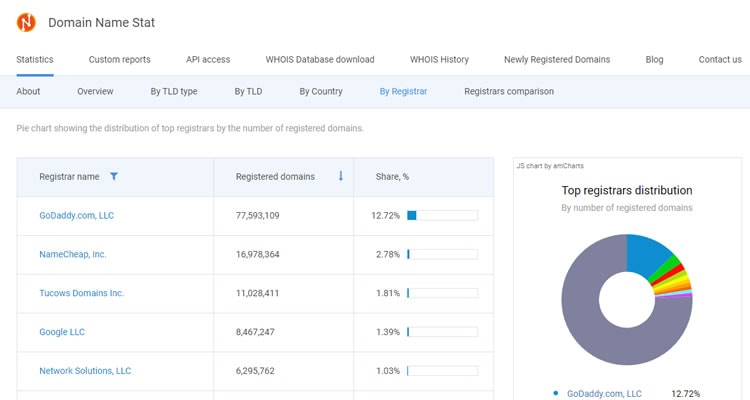The image size is (750, 400).
Task: Click GoDaddy.com, LLC in chart legend
Action: click(604, 393)
